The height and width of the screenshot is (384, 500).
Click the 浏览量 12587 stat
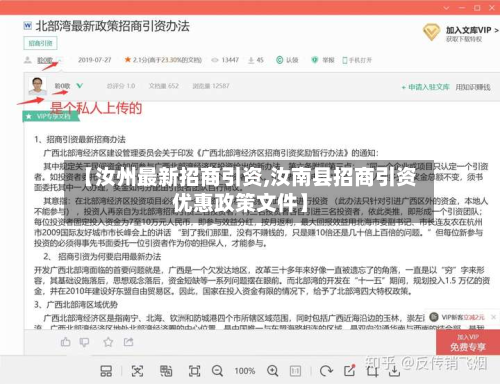click(x=211, y=86)
